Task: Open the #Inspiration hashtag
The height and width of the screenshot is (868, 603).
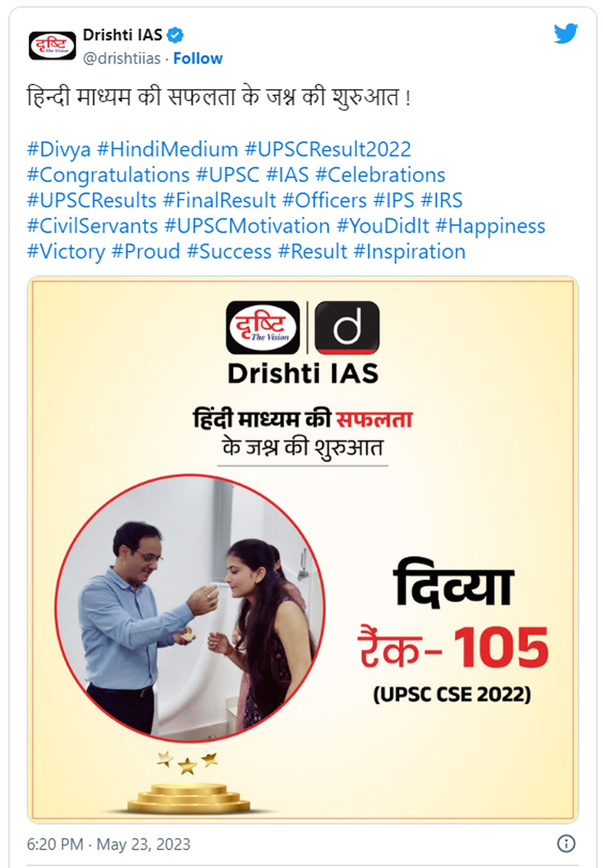Action: click(409, 252)
